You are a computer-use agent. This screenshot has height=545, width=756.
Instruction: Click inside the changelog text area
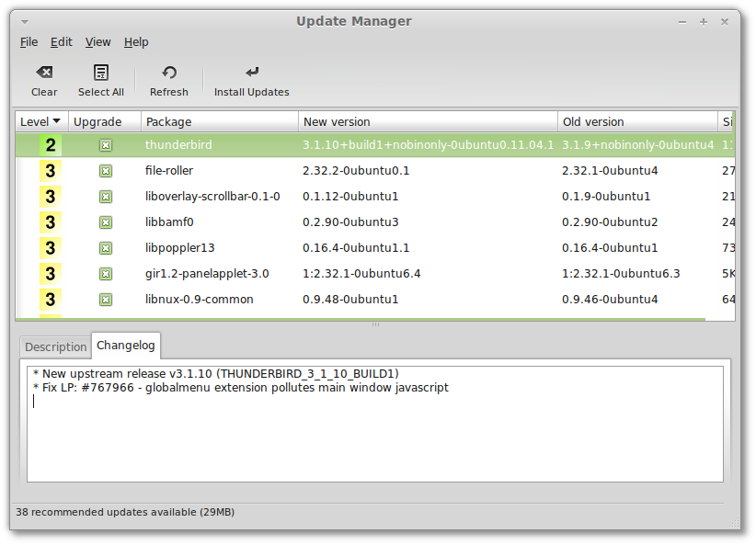375,424
